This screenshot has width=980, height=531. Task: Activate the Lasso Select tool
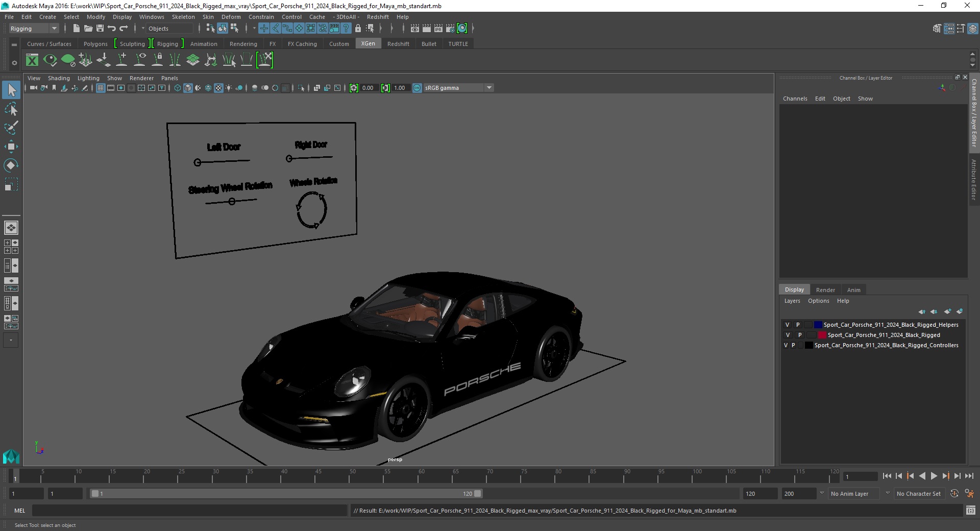coord(11,109)
